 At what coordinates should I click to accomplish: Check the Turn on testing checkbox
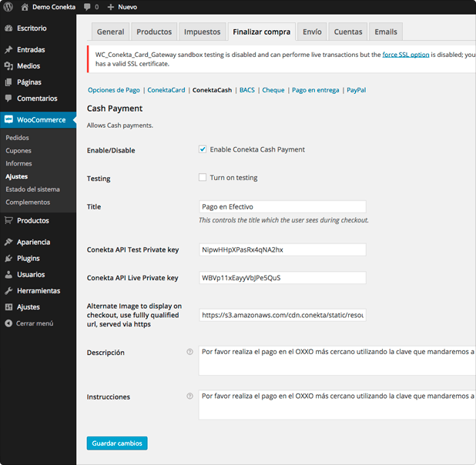(x=203, y=177)
